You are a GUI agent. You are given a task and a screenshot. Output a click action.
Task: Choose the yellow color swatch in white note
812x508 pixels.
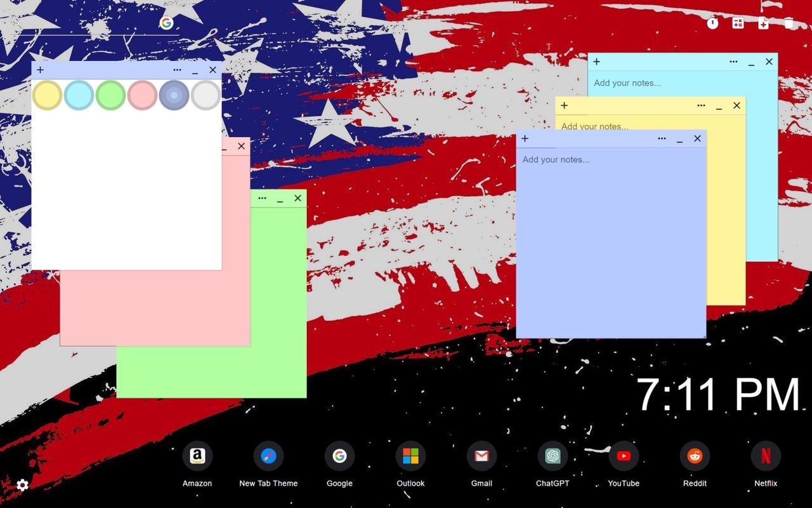pos(47,95)
